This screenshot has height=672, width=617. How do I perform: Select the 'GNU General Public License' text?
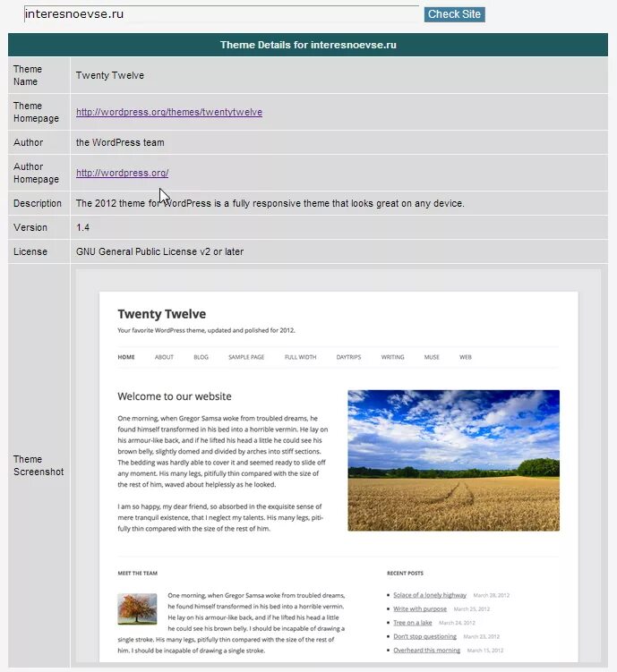tap(136, 251)
